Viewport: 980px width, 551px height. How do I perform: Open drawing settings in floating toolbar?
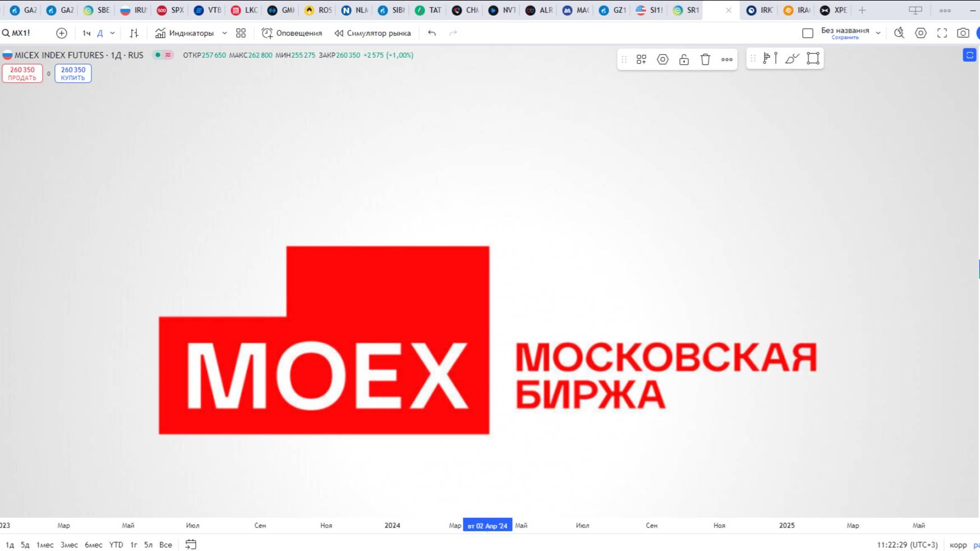pyautogui.click(x=662, y=59)
